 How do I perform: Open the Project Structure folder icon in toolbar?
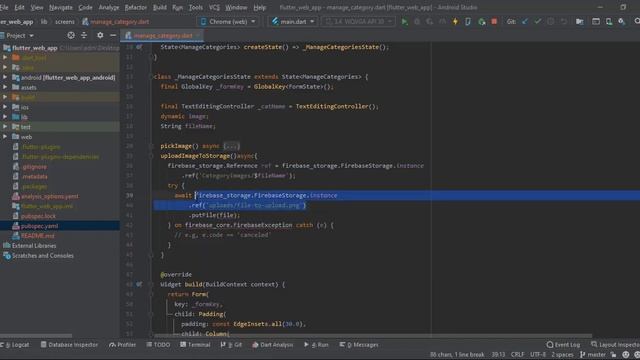click(580, 22)
